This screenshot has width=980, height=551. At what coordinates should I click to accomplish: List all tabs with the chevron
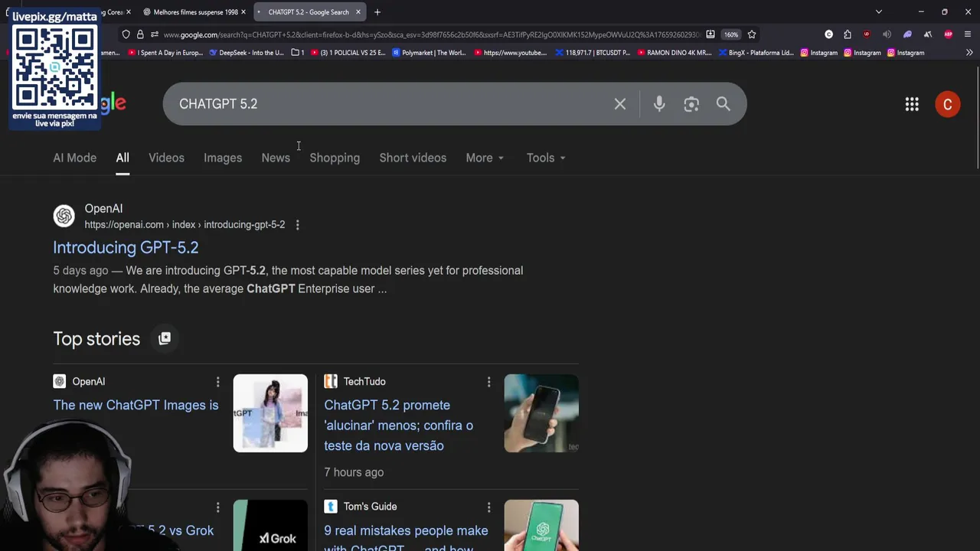tap(879, 12)
